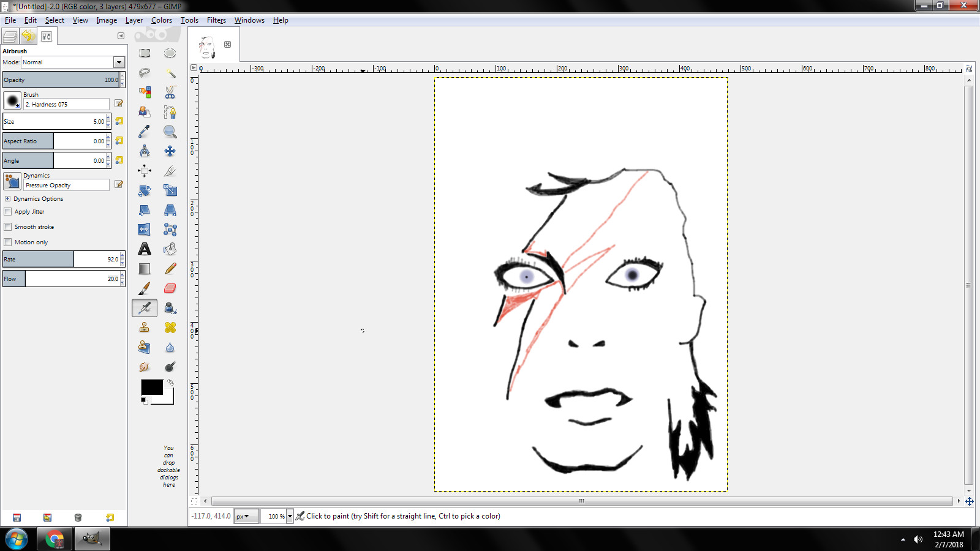Image resolution: width=980 pixels, height=551 pixels.
Task: Select the Pencil tool
Action: click(170, 269)
